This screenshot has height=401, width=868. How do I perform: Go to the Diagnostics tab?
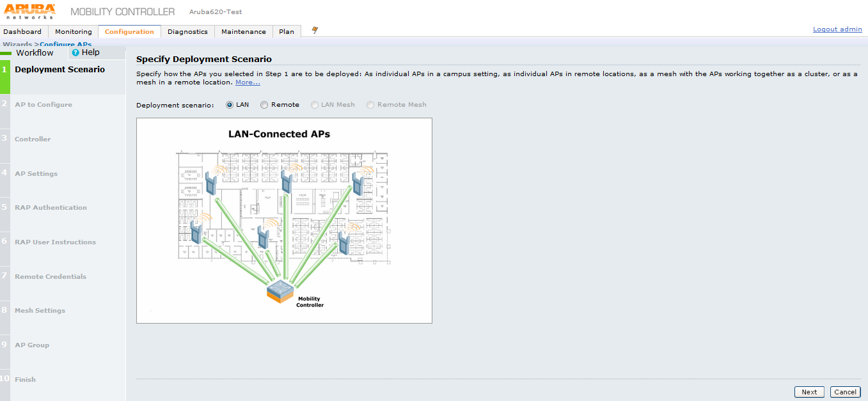pyautogui.click(x=187, y=31)
